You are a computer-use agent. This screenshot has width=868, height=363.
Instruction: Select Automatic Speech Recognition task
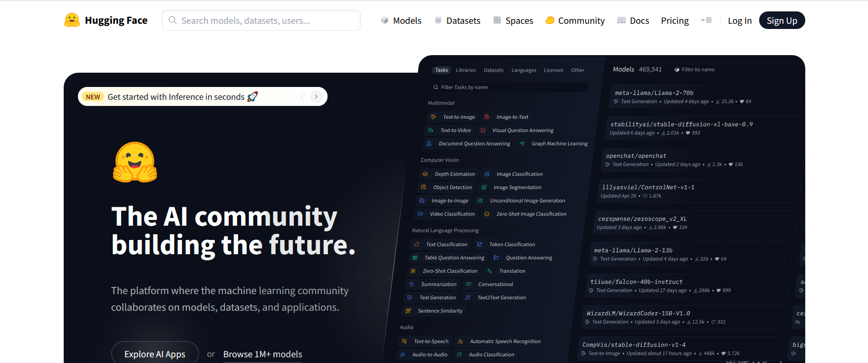point(499,341)
